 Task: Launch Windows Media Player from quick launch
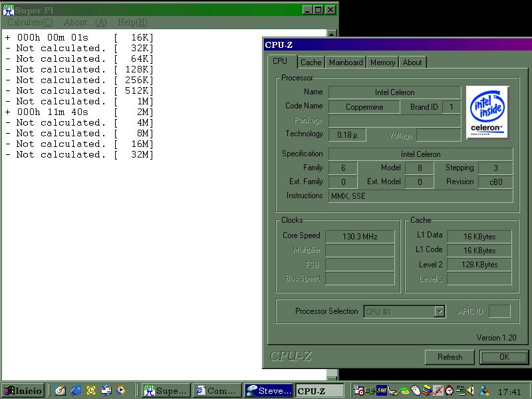[121, 391]
